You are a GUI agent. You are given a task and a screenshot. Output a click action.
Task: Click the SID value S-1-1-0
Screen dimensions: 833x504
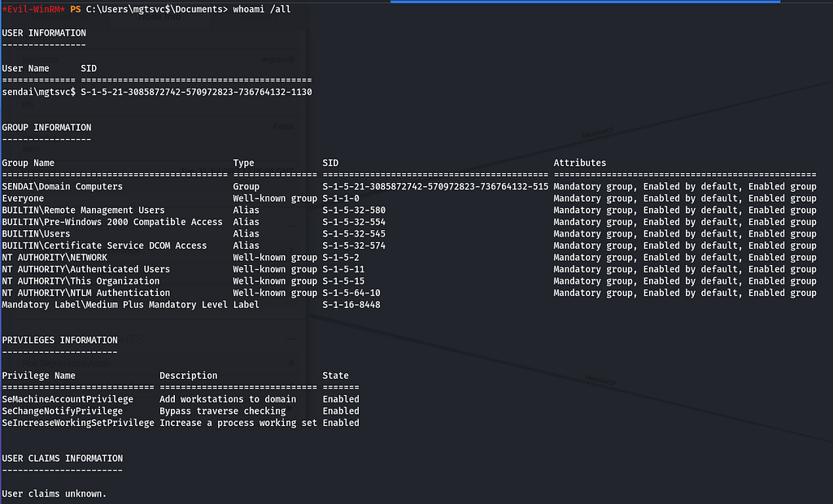341,198
